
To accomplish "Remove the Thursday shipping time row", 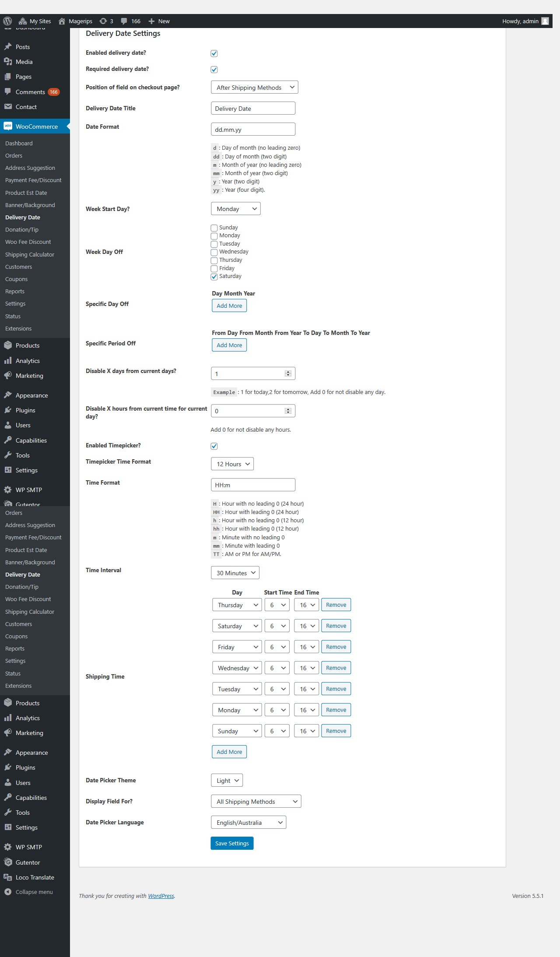I will 336,605.
